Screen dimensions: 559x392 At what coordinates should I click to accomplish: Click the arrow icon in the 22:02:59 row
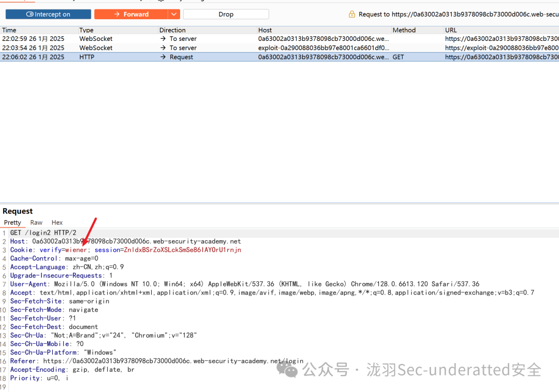[163, 38]
